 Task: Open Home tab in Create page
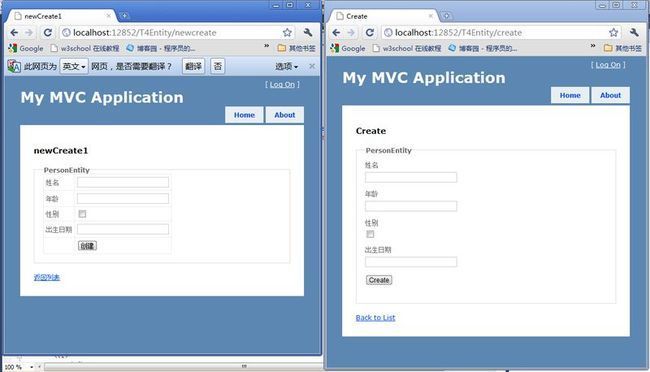(570, 95)
